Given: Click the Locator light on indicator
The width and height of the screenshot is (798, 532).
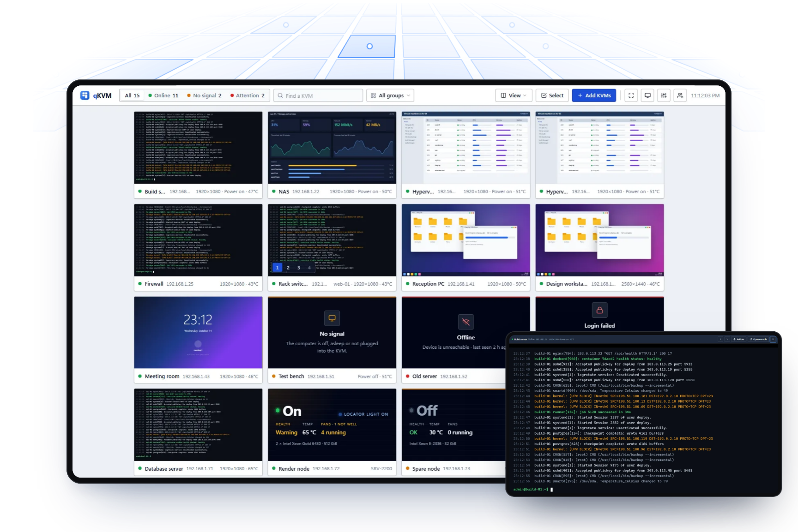Looking at the screenshot, I should (363, 414).
